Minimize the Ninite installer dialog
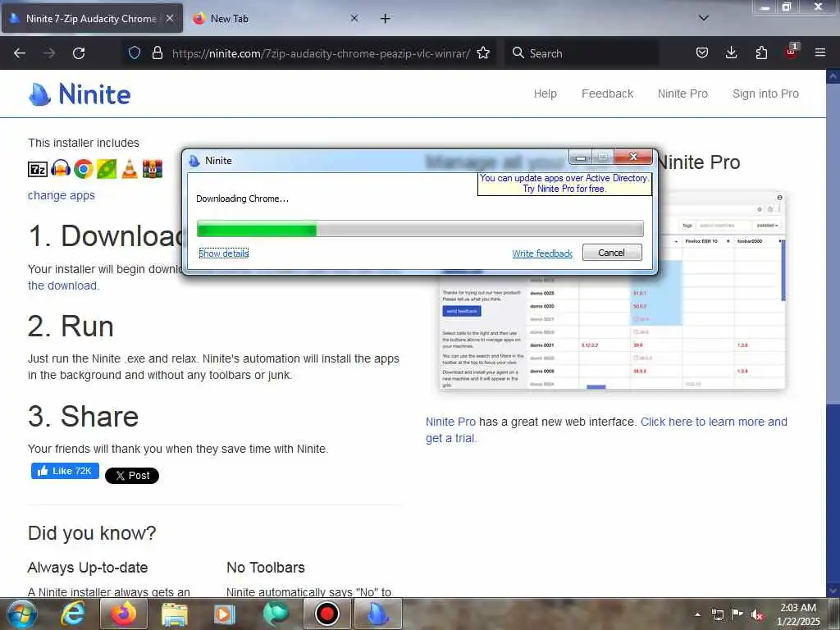This screenshot has height=630, width=840. coord(580,157)
